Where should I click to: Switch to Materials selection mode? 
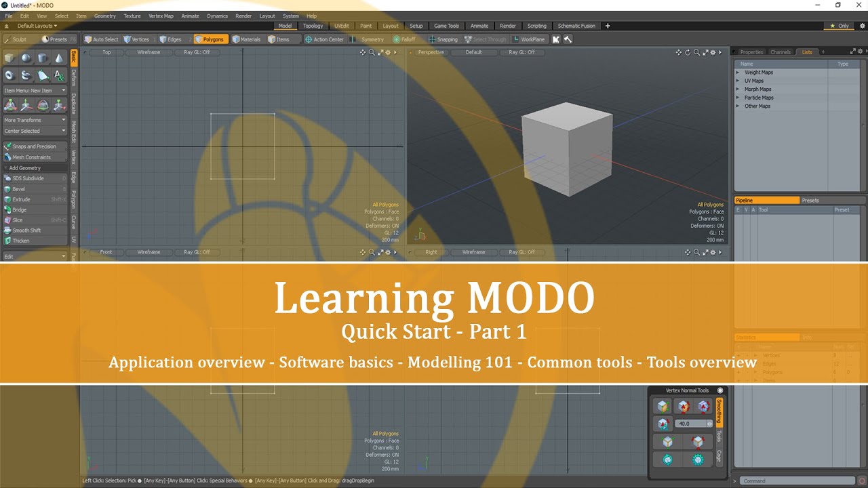[x=247, y=39]
